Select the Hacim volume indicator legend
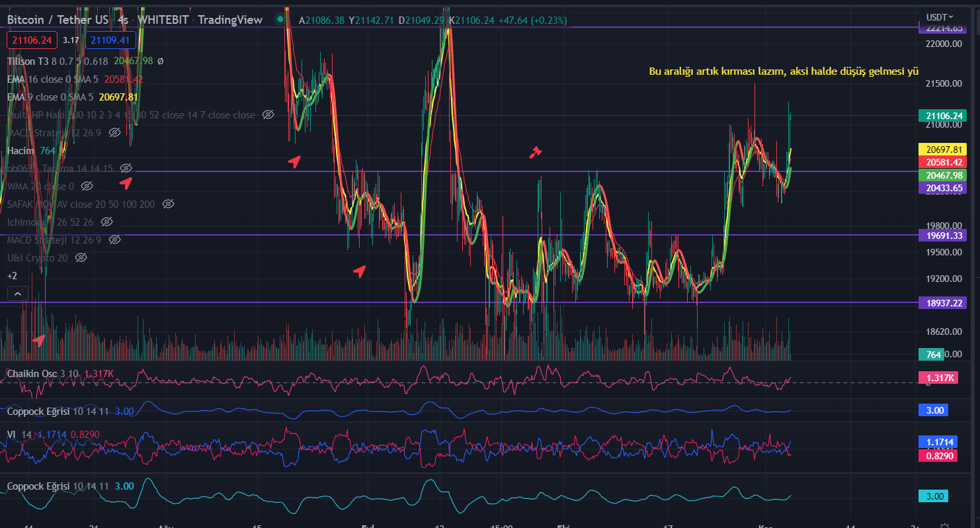The width and height of the screenshot is (980, 528). tap(21, 150)
